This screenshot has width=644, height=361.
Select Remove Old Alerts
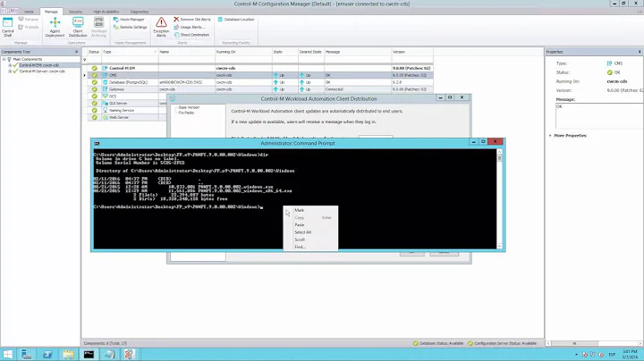191,20
